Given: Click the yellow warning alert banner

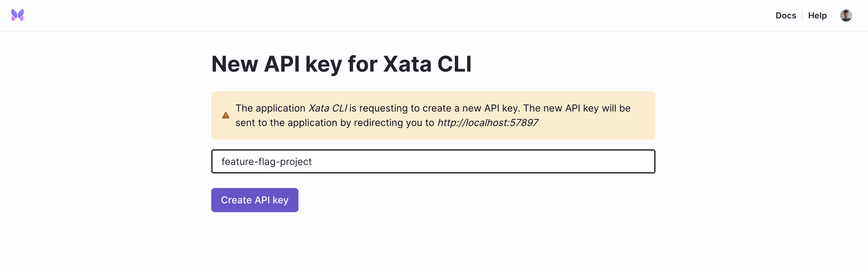Looking at the screenshot, I should pyautogui.click(x=433, y=115).
